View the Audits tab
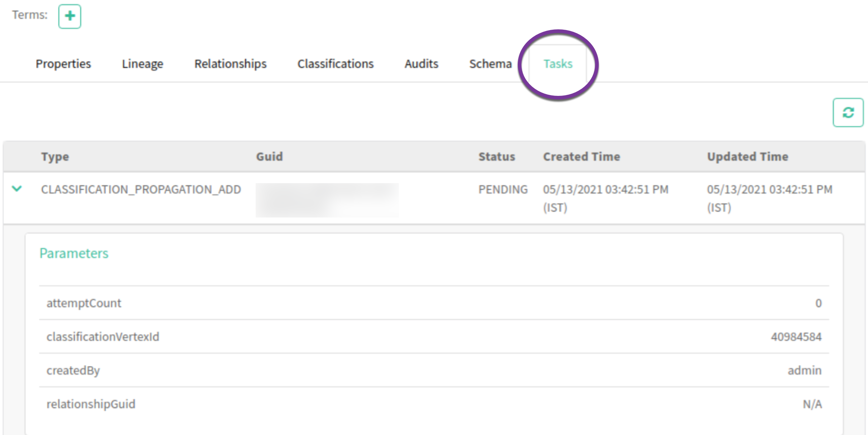The width and height of the screenshot is (868, 435). [421, 64]
